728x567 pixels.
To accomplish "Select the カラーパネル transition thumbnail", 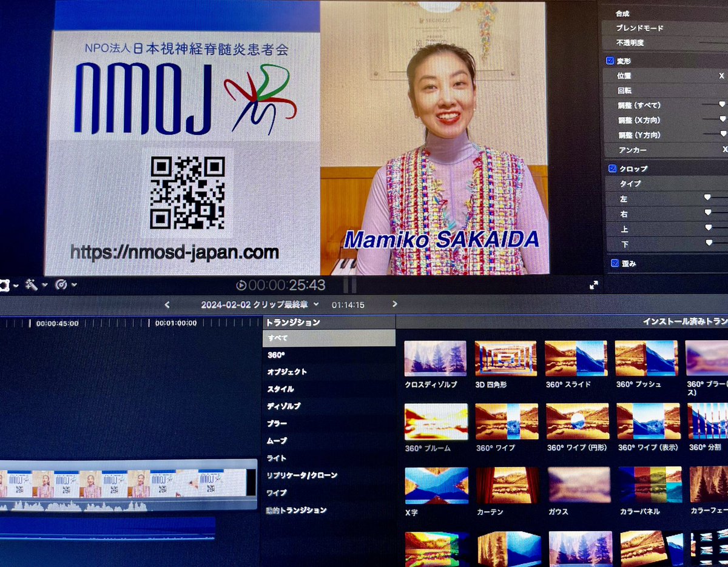I will [x=651, y=485].
